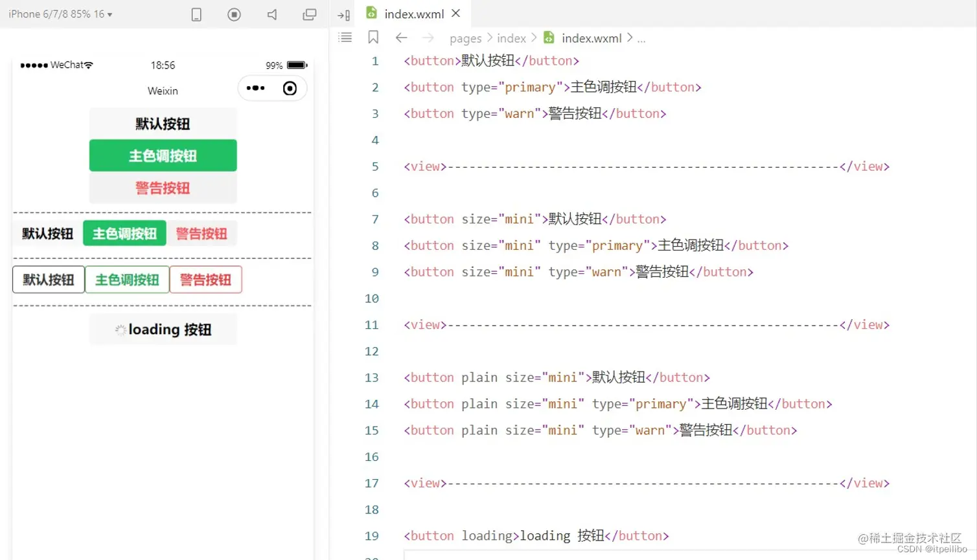Viewport: 977px width, 560px height.
Task: Select the index.wxml editor tab
Action: click(413, 14)
